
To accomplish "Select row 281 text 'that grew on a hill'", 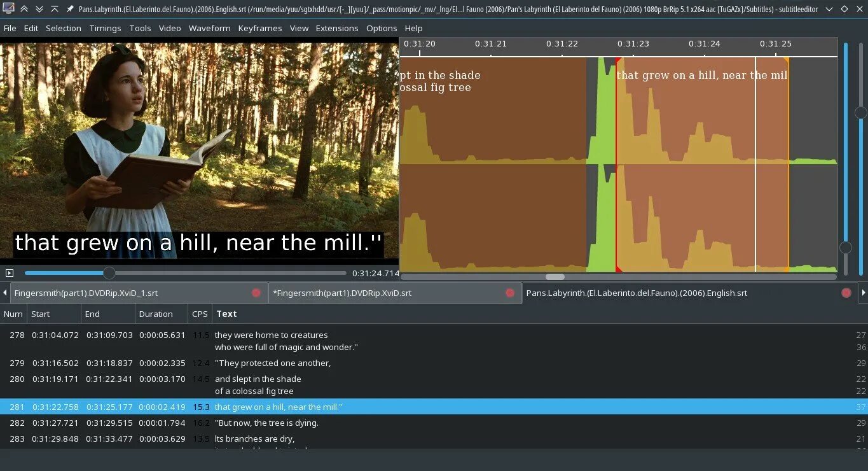I will pyautogui.click(x=279, y=407).
